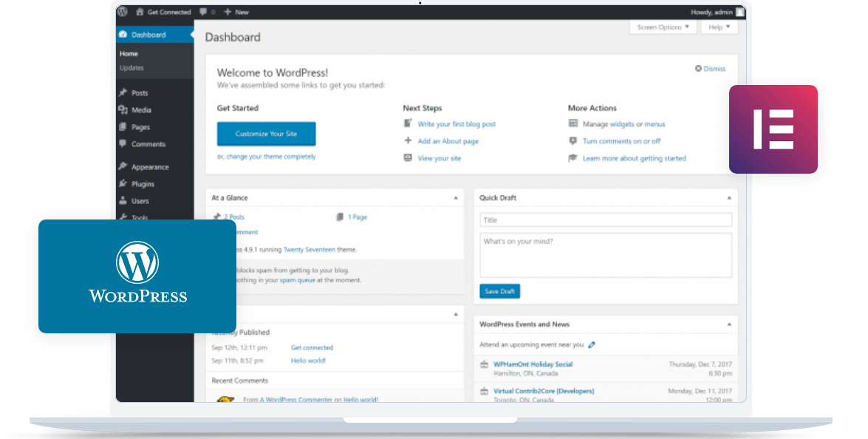
Task: Open Learn more about getting started link
Action: (635, 158)
